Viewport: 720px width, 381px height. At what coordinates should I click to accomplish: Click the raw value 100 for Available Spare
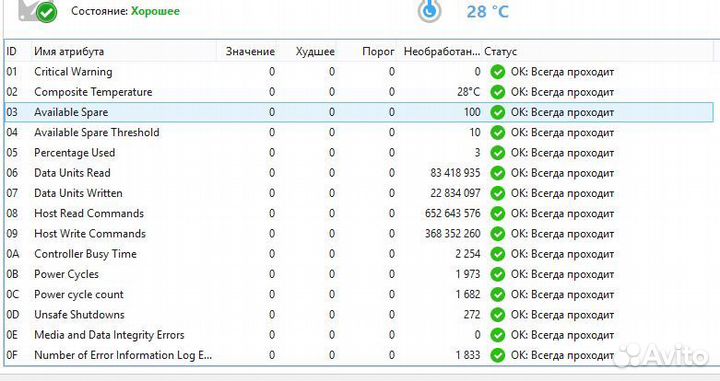click(x=472, y=112)
